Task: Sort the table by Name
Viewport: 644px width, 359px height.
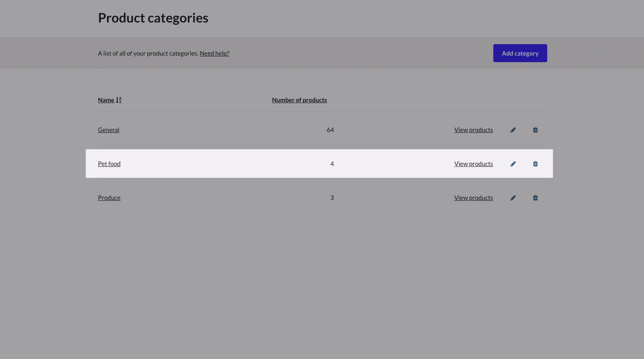Action: [106, 100]
